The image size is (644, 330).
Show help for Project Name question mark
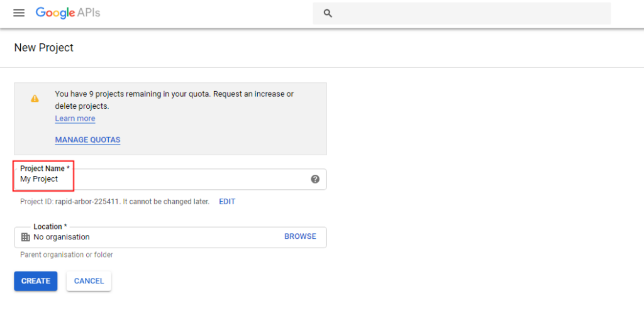pyautogui.click(x=315, y=179)
